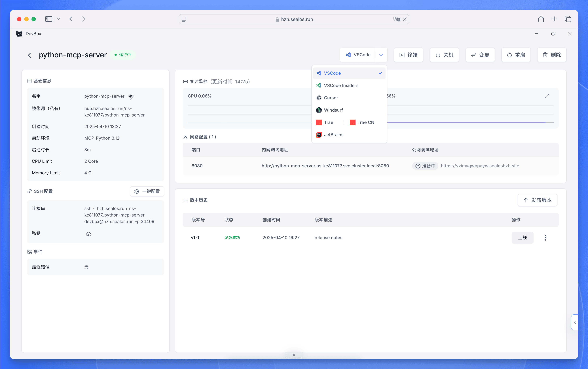This screenshot has height=369, width=588.
Task: Toggle the browser sidebar icon
Action: coord(48,19)
